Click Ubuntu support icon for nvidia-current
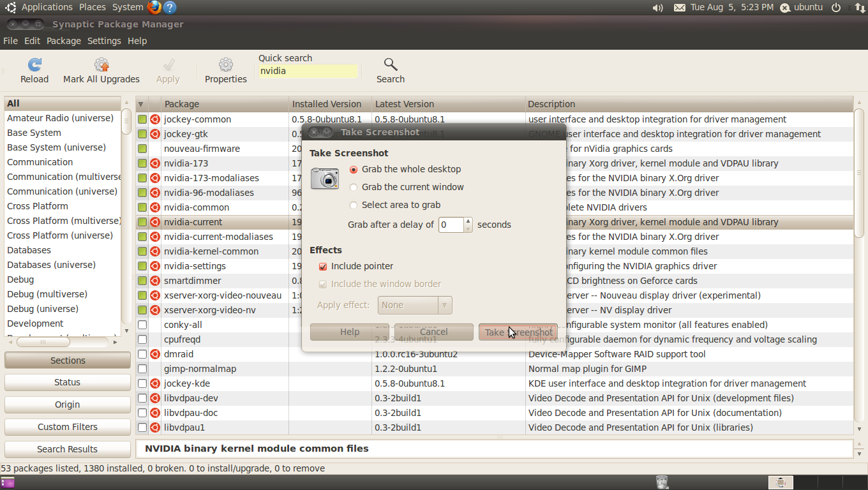Viewport: 868px width, 490px height. click(155, 222)
